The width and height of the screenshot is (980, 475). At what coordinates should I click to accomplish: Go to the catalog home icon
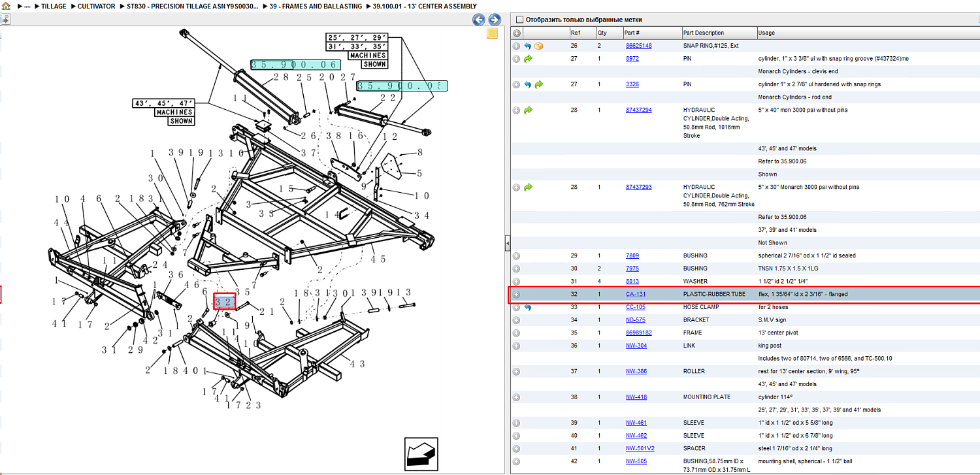(x=5, y=6)
